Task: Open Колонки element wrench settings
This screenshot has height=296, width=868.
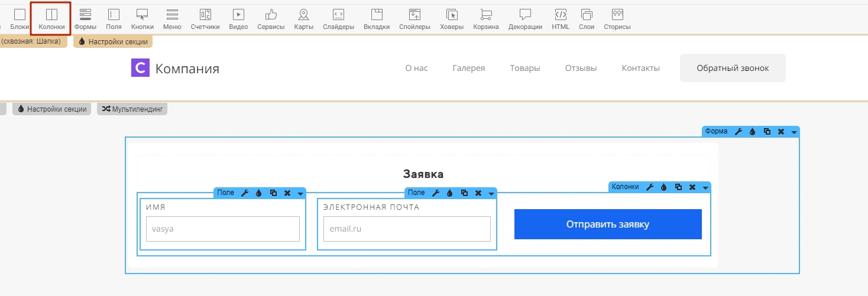Action: pyautogui.click(x=650, y=187)
